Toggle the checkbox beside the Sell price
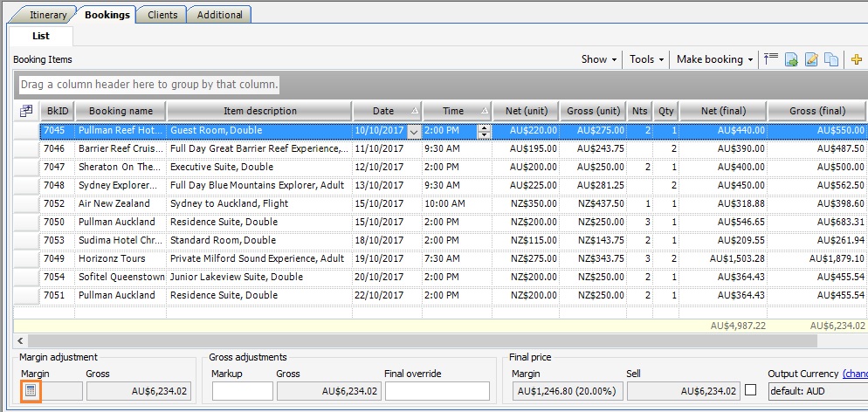The height and width of the screenshot is (412, 868). 749,390
